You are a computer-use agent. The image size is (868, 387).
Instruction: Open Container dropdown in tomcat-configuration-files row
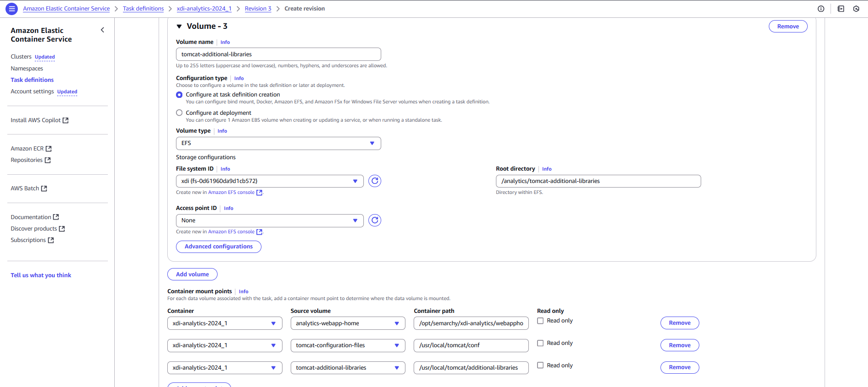coord(224,345)
